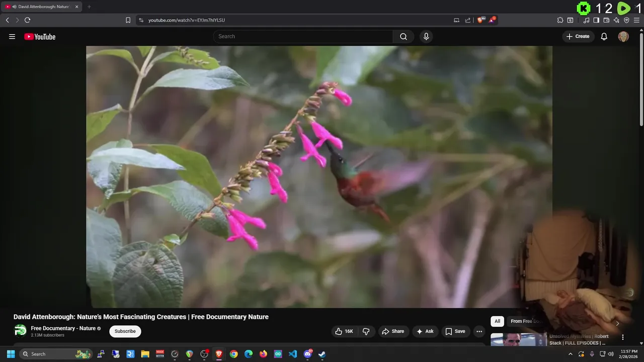Viewport: 644px width, 362px height.
Task: Launch Firefox from taskbar
Action: [263, 354]
